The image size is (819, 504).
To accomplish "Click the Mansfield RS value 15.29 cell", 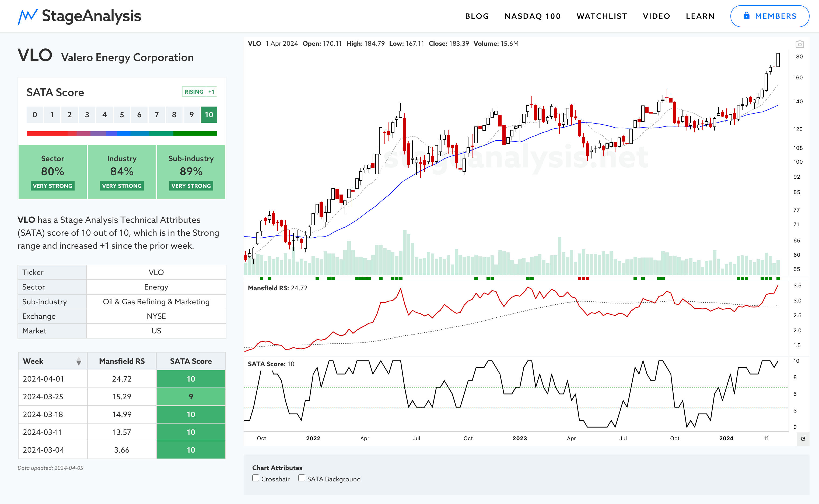I will (x=122, y=397).
